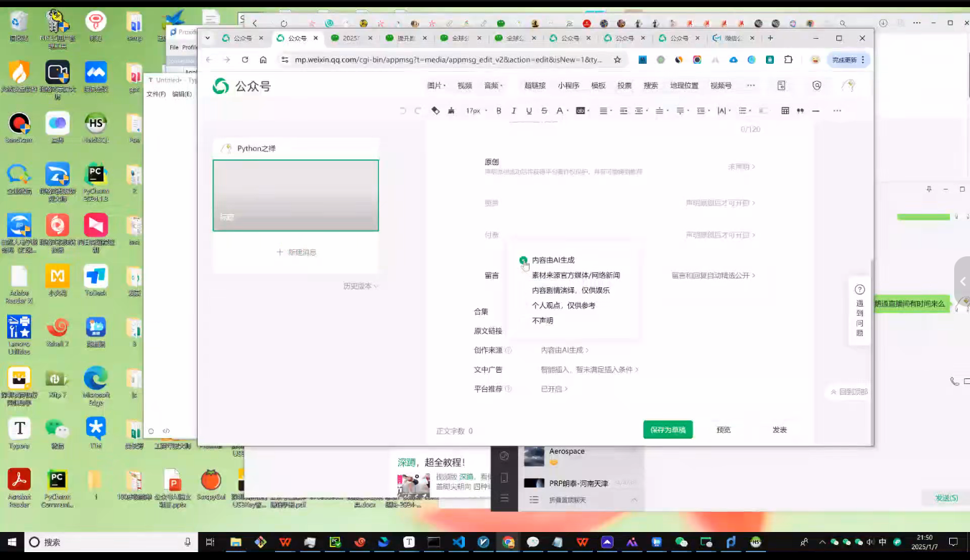Select the 不声明 declaration option

point(542,320)
